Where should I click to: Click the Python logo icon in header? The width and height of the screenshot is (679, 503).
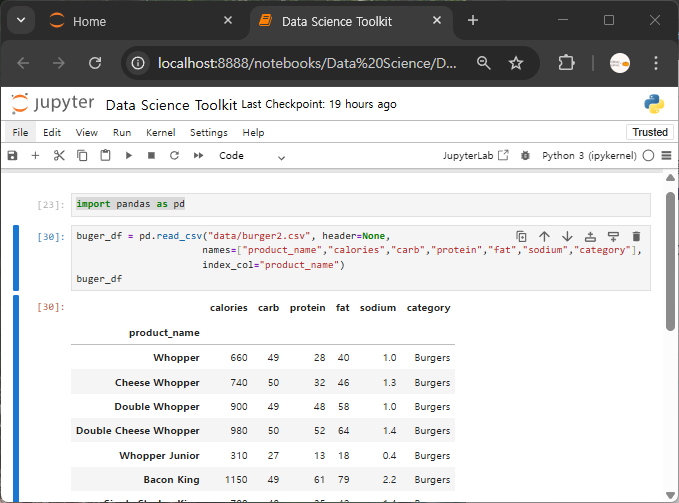click(654, 104)
